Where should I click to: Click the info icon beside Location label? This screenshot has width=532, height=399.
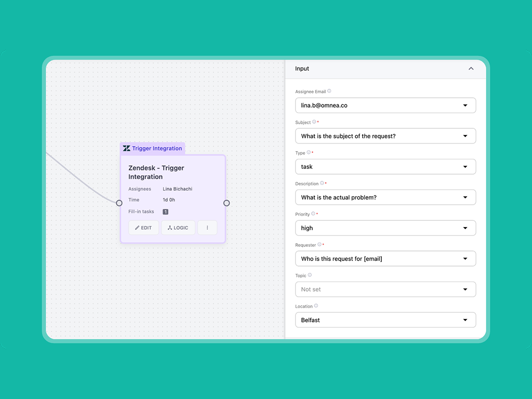(x=316, y=306)
